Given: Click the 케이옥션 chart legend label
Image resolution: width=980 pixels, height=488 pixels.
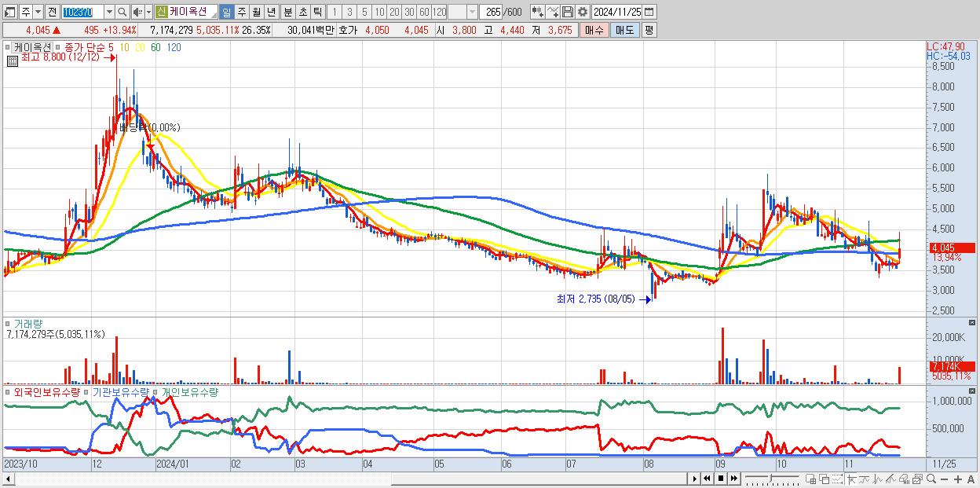Looking at the screenshot, I should click(x=32, y=48).
